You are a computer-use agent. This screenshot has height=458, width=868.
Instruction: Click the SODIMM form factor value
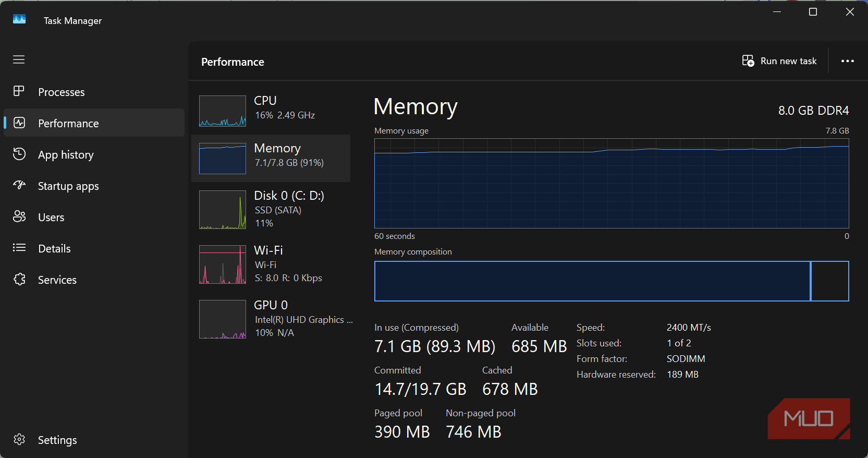(686, 359)
